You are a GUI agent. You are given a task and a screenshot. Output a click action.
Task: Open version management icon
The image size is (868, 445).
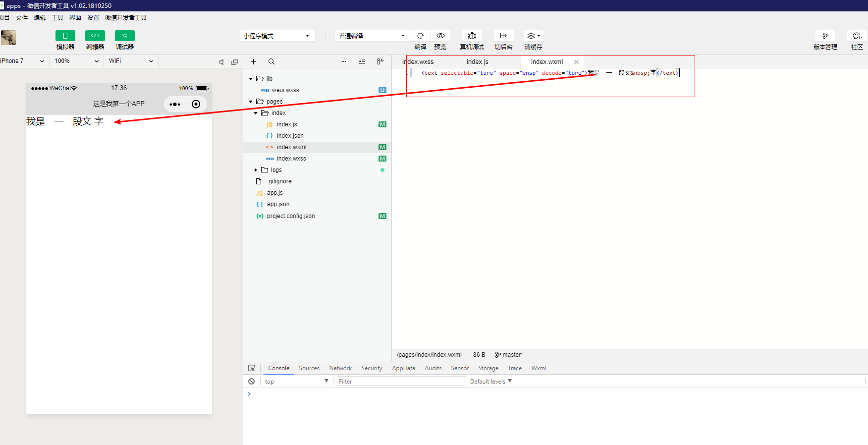point(825,36)
